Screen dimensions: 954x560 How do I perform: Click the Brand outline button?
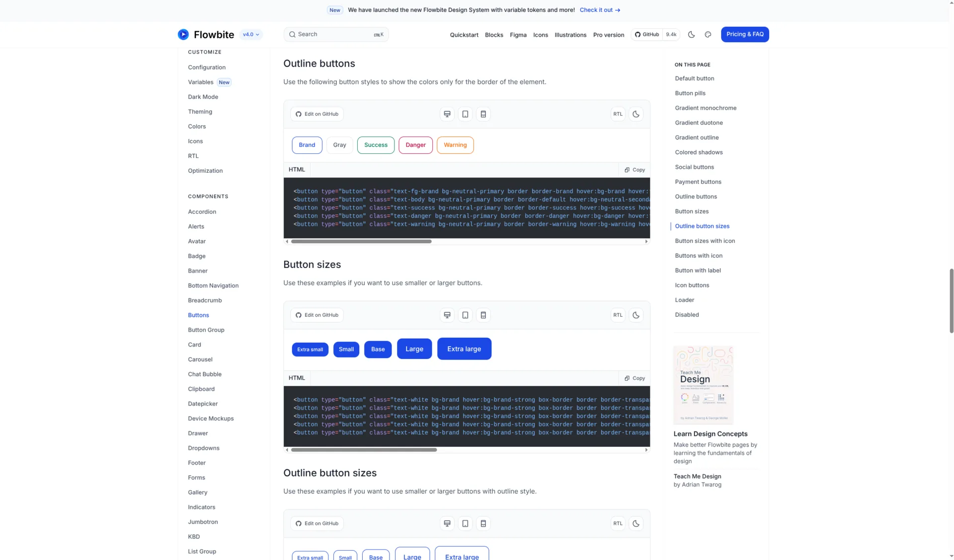pos(307,145)
